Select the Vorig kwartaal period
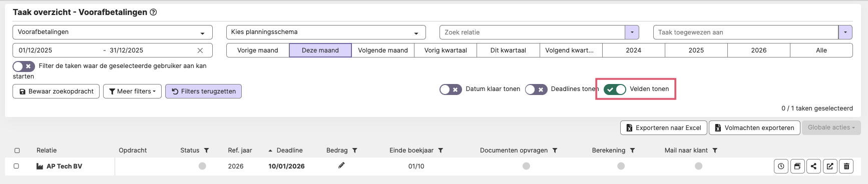The width and height of the screenshot is (868, 184). click(x=446, y=50)
